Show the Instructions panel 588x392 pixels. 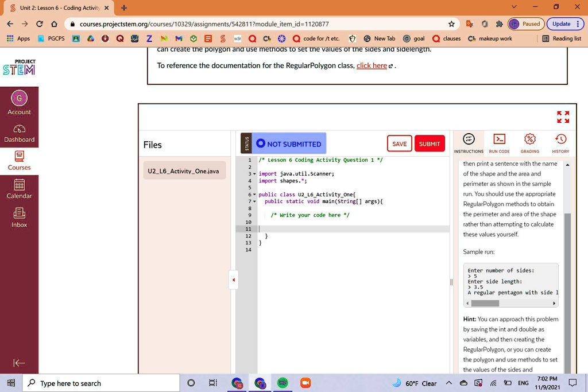[x=469, y=142]
